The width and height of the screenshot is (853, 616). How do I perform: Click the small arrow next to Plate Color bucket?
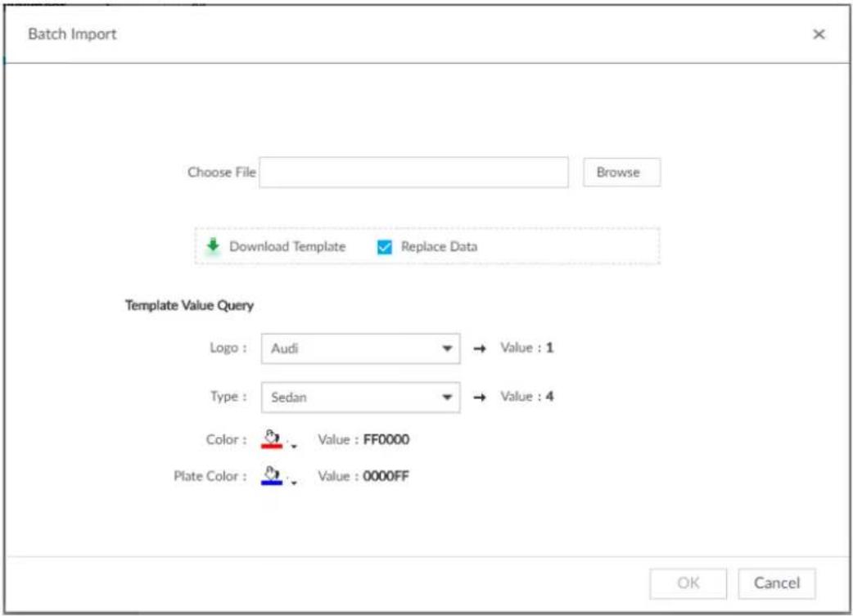point(294,483)
